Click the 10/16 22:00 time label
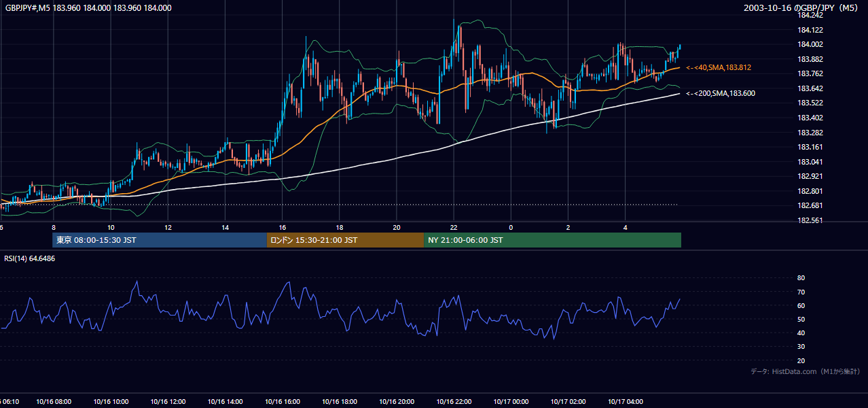The width and height of the screenshot is (868, 408). (x=454, y=402)
